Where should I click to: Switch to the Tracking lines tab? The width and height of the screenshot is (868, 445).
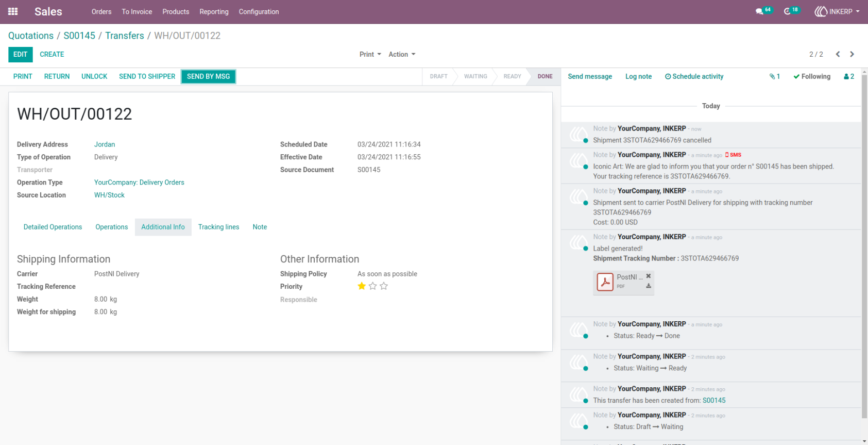tap(218, 227)
